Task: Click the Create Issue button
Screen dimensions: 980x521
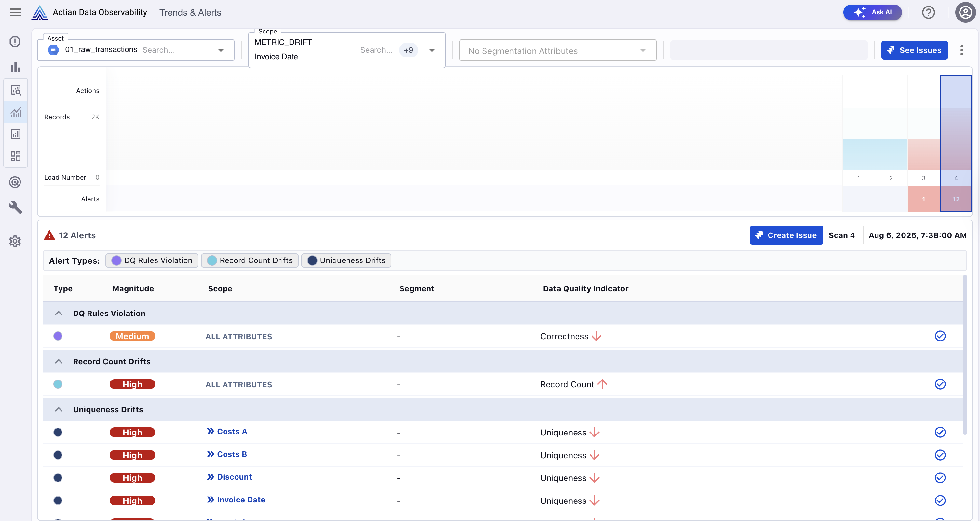Action: [786, 235]
